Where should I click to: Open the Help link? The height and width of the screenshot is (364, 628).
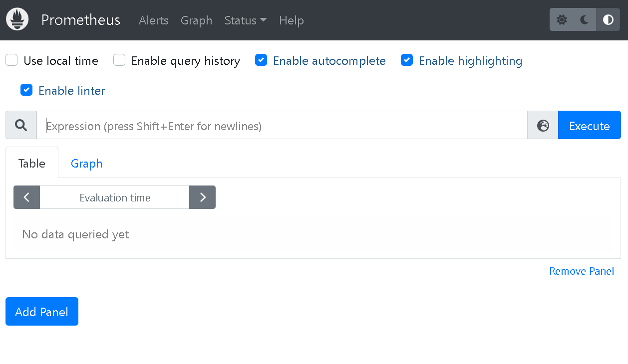[292, 20]
